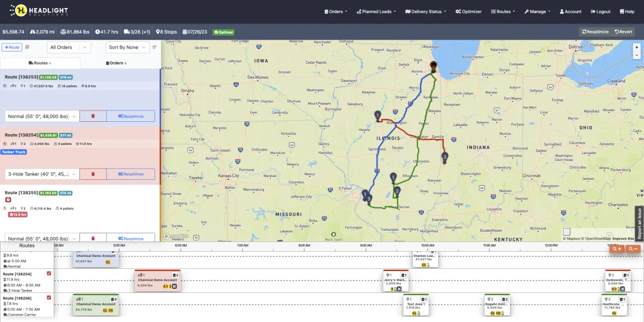This screenshot has width=644, height=322.
Task: Click the red warning icon on Route 138255
Action: 8,200
